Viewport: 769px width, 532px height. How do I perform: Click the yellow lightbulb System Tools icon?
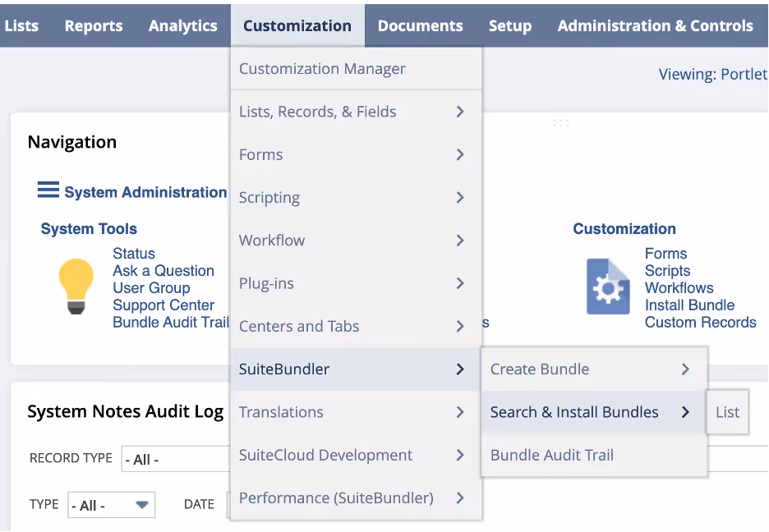(x=76, y=287)
